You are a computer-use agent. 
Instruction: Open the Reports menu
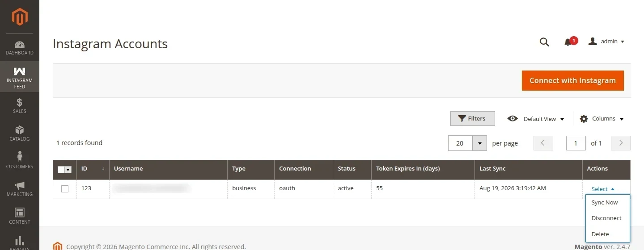tap(20, 241)
